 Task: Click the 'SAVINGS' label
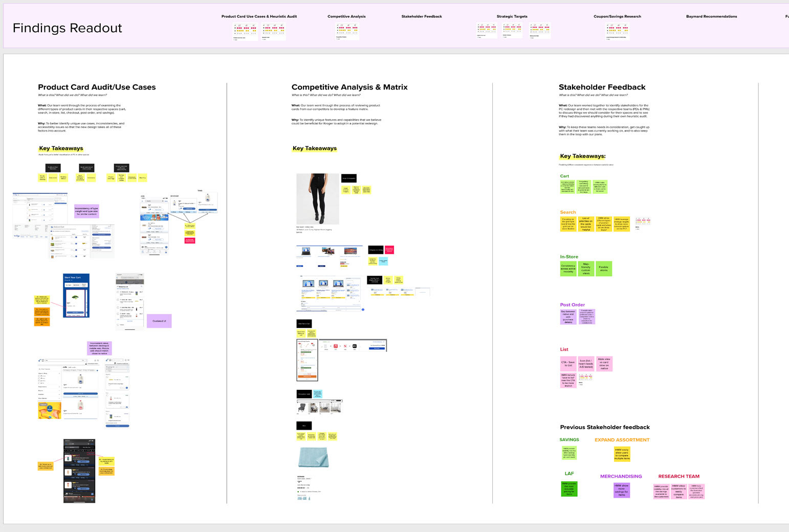[x=569, y=440]
